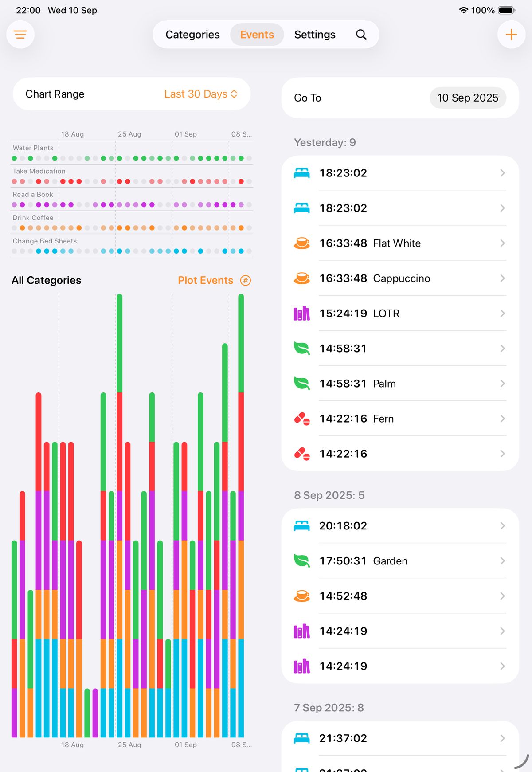
Task: Click coffee cup icon beside Flat White
Action: 302,243
